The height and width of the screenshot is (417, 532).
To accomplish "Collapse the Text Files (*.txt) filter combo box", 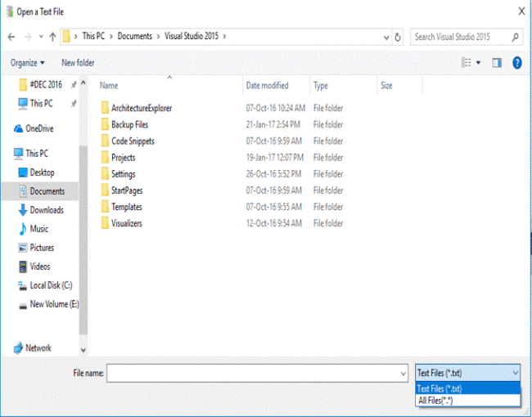I will [467, 373].
